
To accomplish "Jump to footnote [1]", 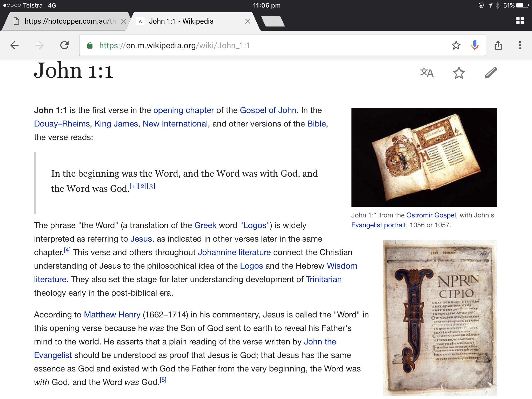I will pyautogui.click(x=134, y=186).
